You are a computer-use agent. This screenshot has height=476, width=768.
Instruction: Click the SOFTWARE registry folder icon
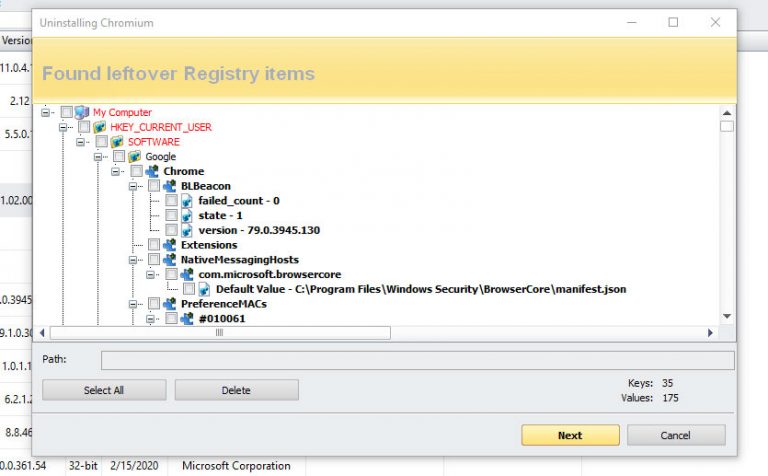click(118, 142)
